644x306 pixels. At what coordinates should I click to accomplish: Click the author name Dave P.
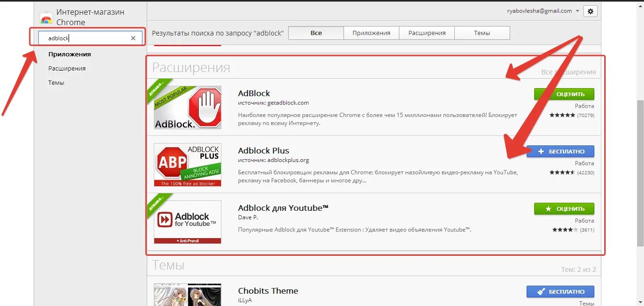tap(248, 217)
